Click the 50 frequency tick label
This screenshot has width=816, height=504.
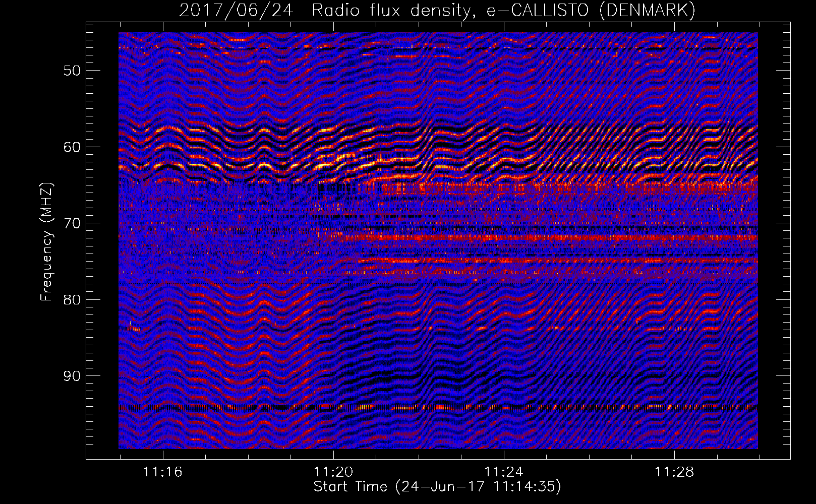coord(72,71)
